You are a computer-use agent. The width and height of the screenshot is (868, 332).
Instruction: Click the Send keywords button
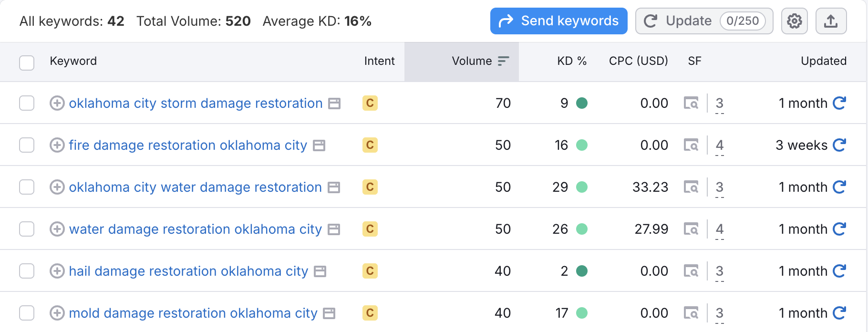pyautogui.click(x=558, y=21)
